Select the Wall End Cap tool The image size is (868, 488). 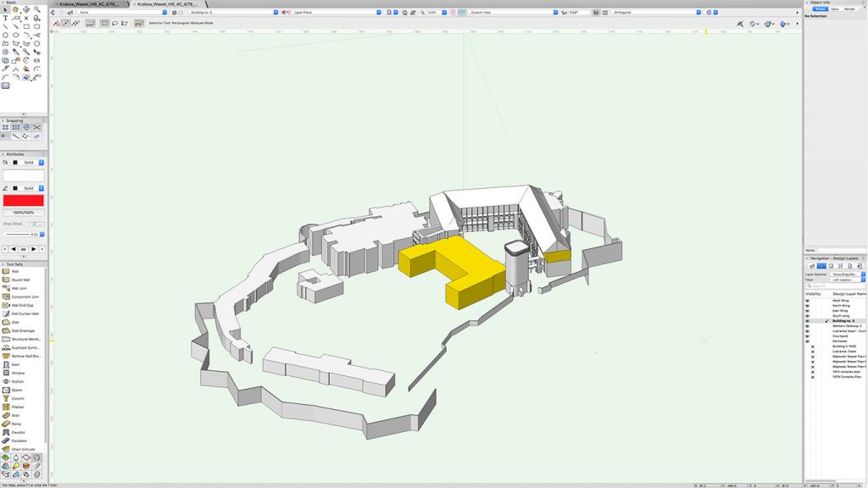pyautogui.click(x=22, y=305)
